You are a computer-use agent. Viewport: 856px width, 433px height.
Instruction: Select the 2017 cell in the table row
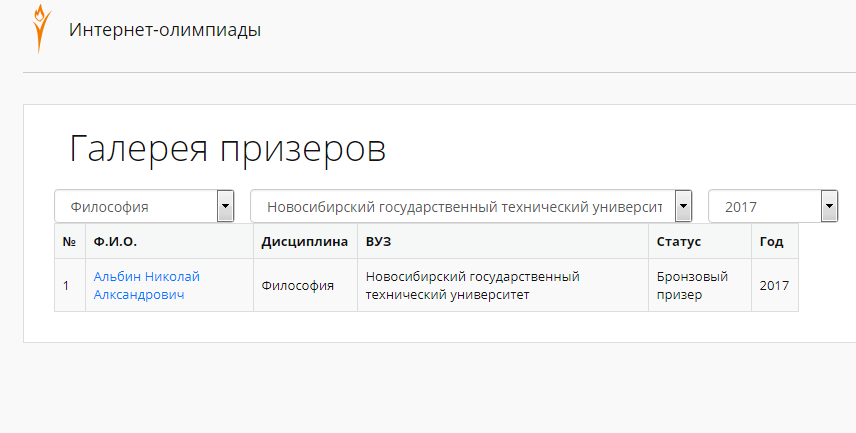tap(775, 286)
